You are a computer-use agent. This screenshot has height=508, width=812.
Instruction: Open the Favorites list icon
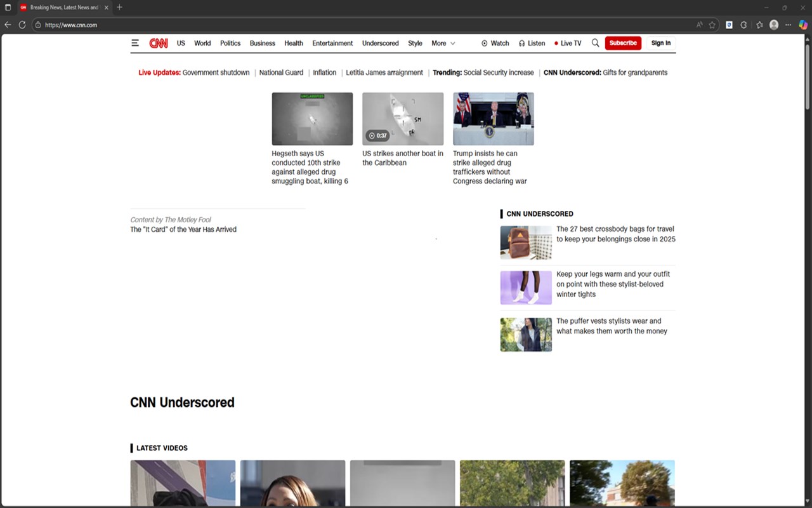click(x=759, y=25)
